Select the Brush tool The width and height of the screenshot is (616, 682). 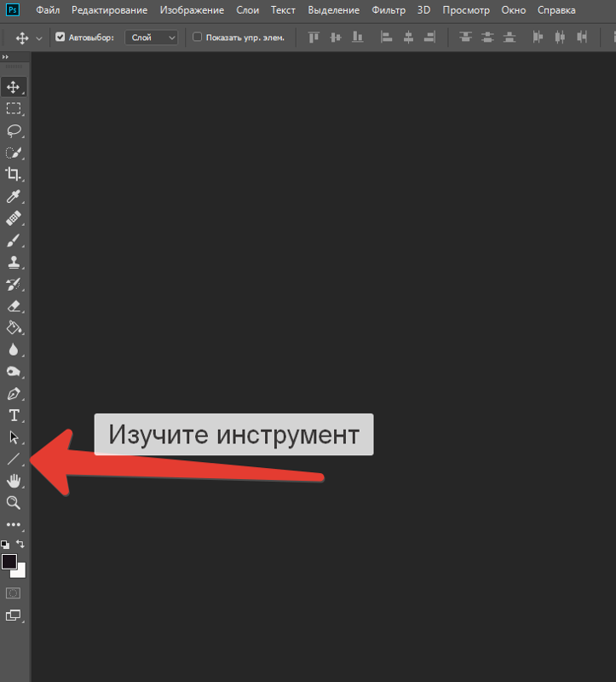(x=14, y=240)
